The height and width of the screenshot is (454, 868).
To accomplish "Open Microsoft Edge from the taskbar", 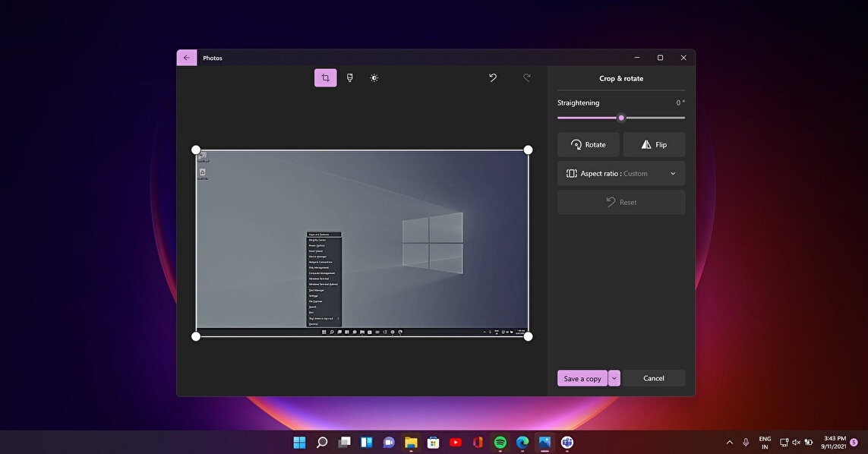I will (522, 442).
